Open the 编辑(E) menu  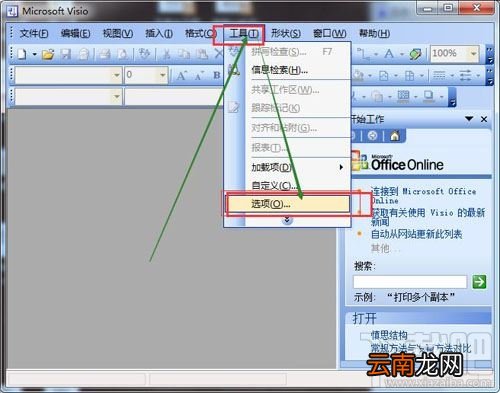coord(76,33)
